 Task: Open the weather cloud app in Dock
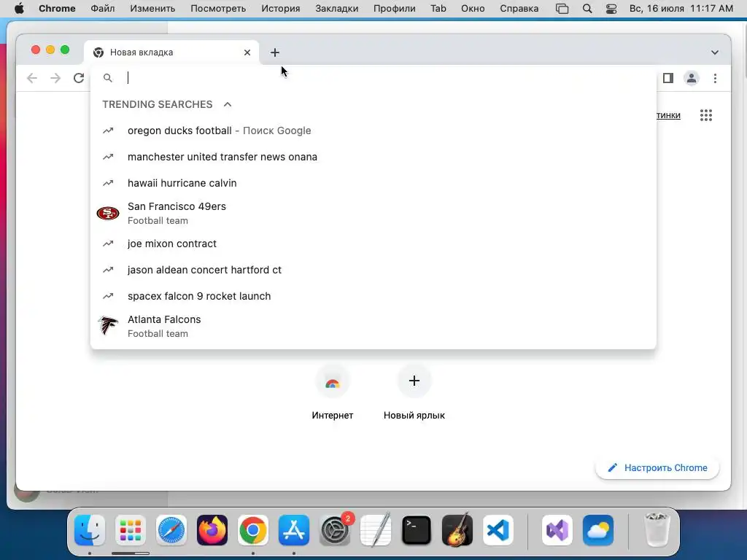[x=598, y=529]
